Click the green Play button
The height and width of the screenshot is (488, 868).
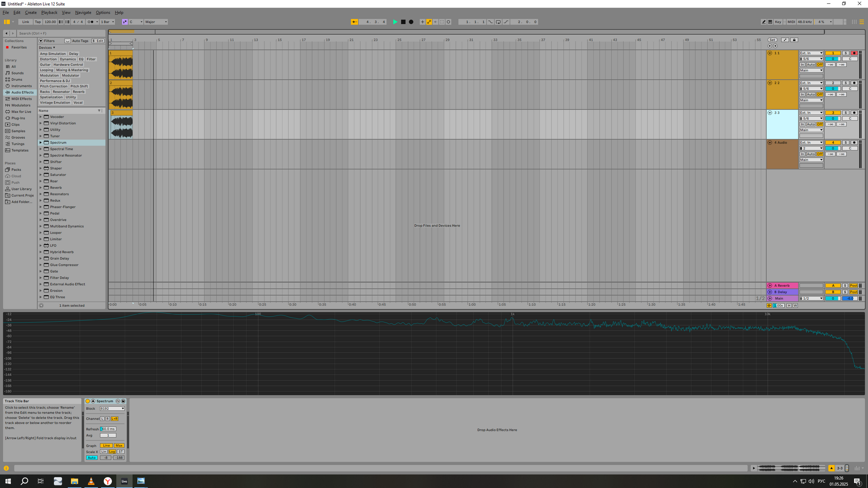coord(395,22)
